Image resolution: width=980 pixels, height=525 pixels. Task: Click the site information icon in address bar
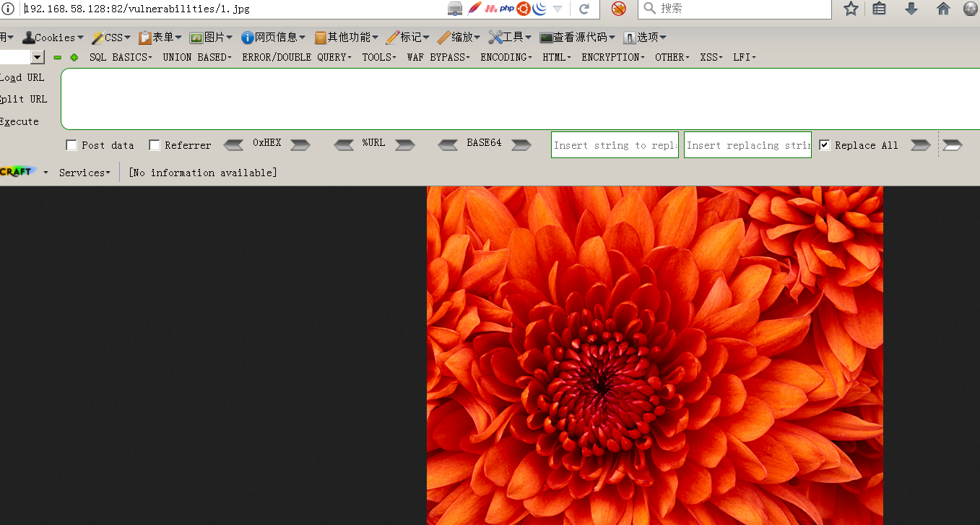8,9
